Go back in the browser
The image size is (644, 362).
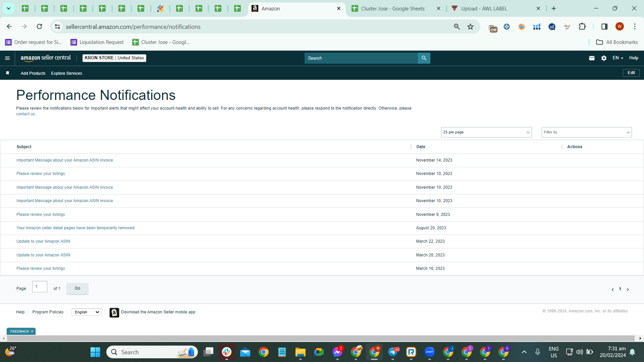(9, 26)
